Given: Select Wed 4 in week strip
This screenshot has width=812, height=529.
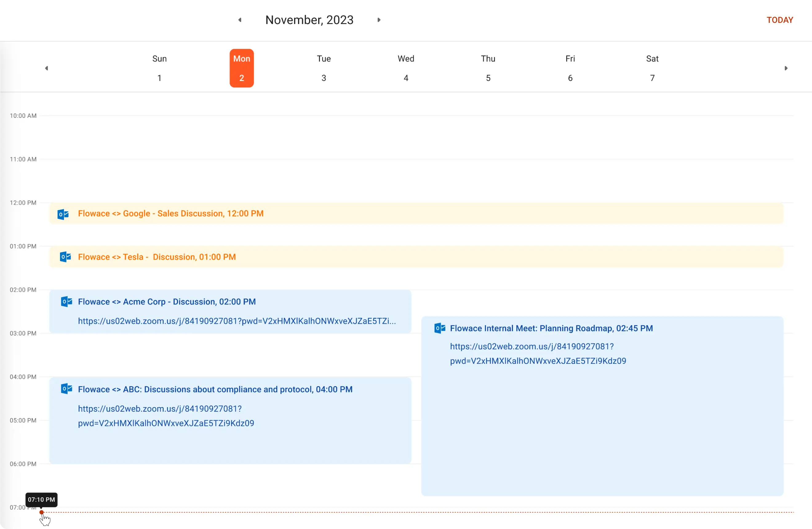Looking at the screenshot, I should click(406, 68).
